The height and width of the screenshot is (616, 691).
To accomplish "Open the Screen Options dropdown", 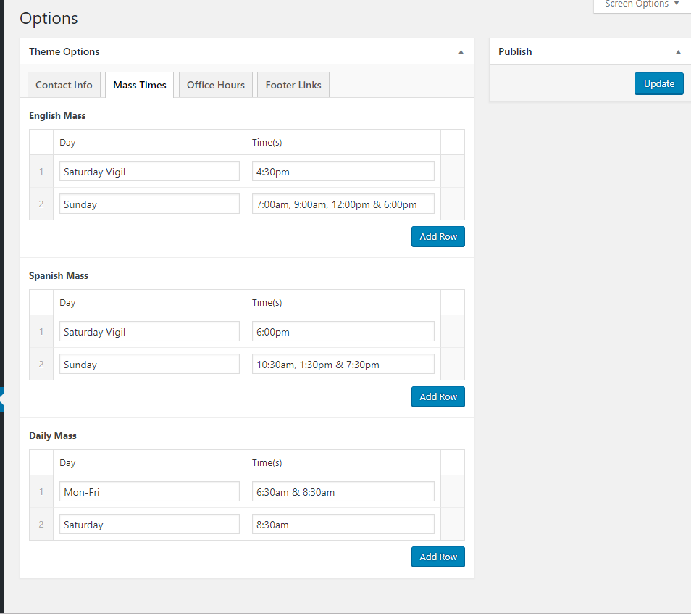I will point(642,4).
